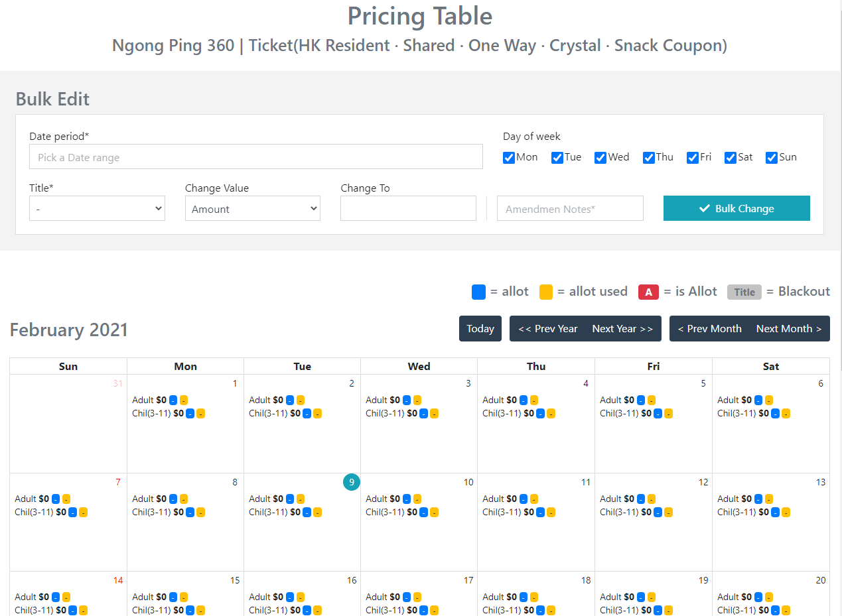
Task: Click the gray 'Title' Blackout legend badge
Action: [744, 292]
